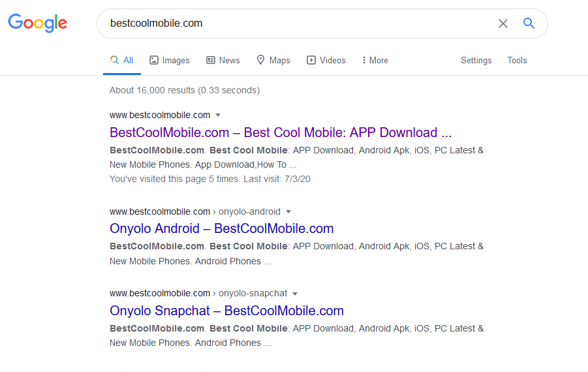Image resolution: width=588 pixels, height=372 pixels.
Task: Click the onyolo-android breadcrumb URL
Action: pyautogui.click(x=249, y=211)
